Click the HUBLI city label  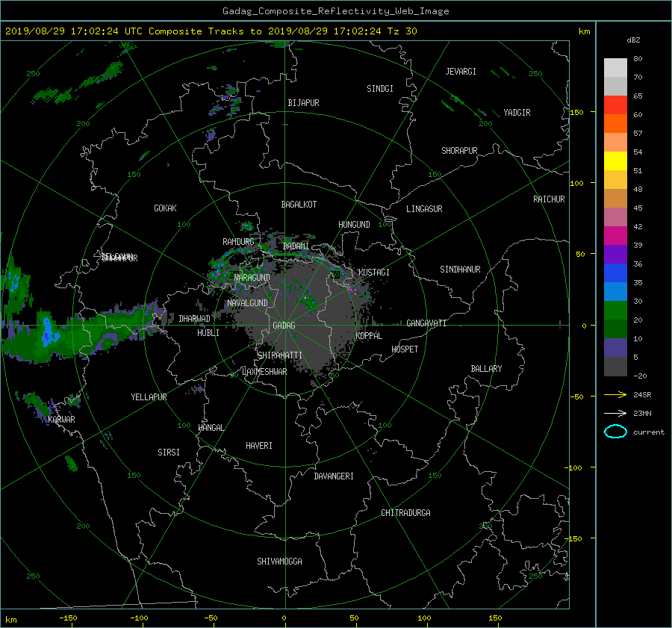208,332
